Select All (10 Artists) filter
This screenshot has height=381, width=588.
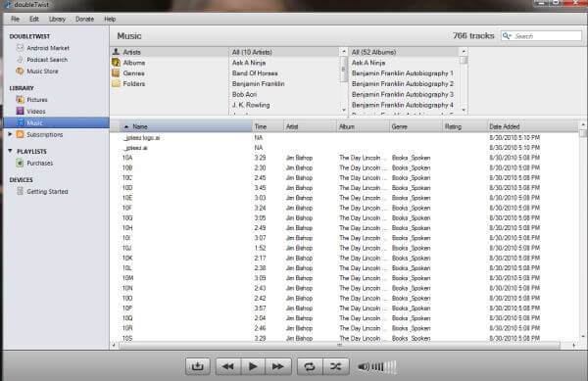click(284, 52)
